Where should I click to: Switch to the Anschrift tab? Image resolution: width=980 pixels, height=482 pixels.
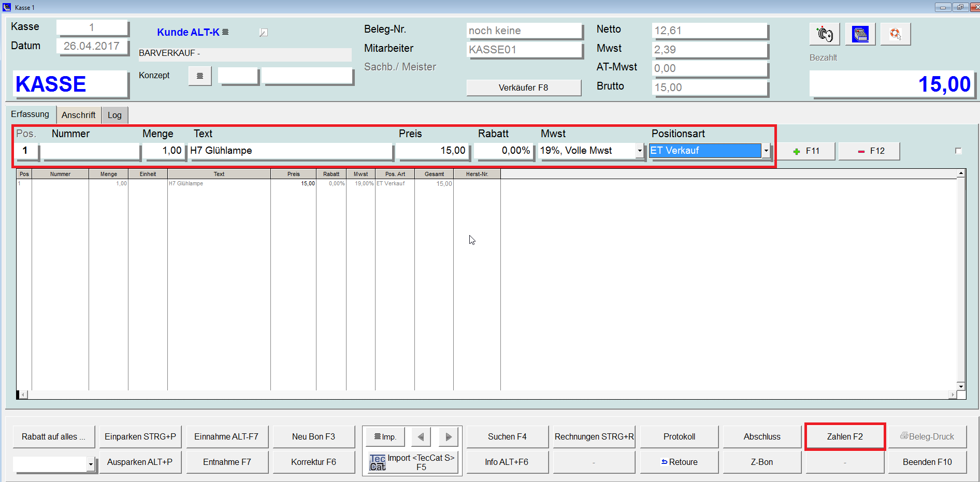coord(78,115)
